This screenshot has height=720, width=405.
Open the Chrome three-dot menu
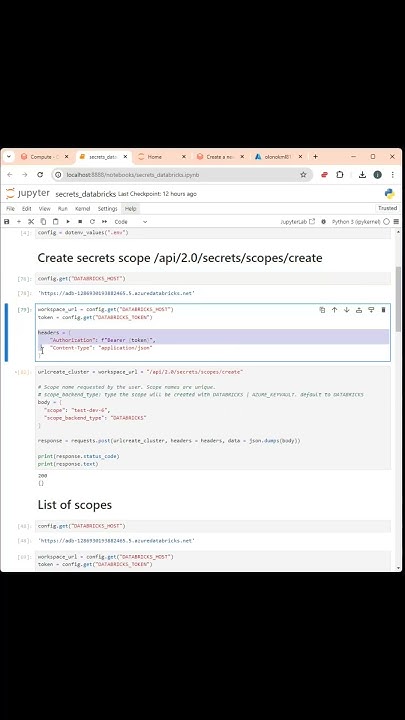pyautogui.click(x=393, y=175)
